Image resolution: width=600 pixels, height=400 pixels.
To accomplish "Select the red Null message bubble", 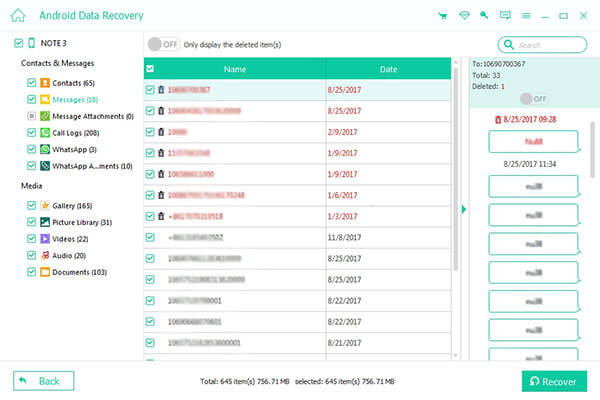I will [533, 142].
